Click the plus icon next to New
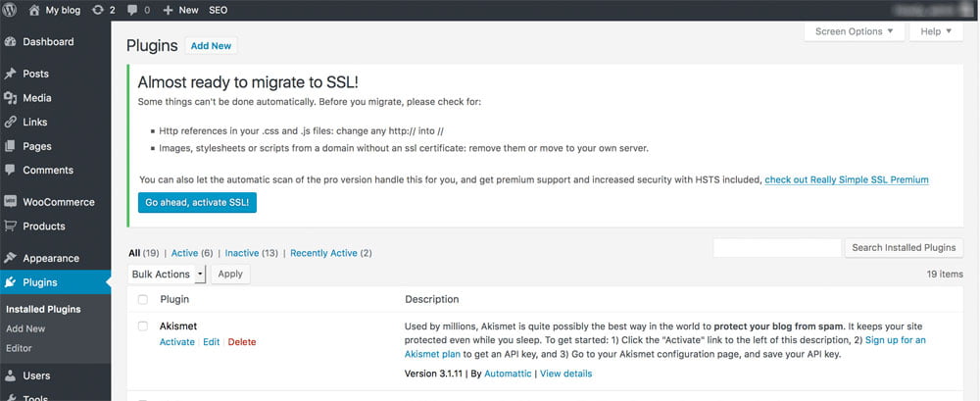 [168, 10]
